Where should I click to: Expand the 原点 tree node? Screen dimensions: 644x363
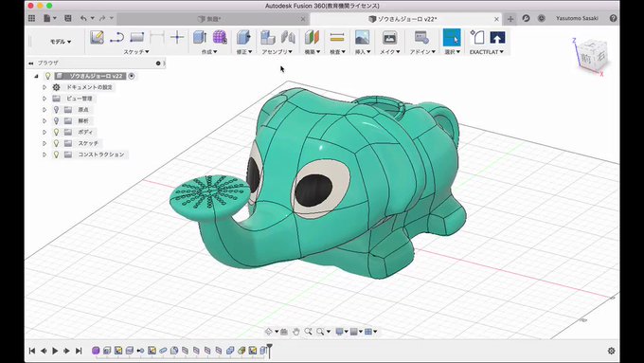click(45, 110)
